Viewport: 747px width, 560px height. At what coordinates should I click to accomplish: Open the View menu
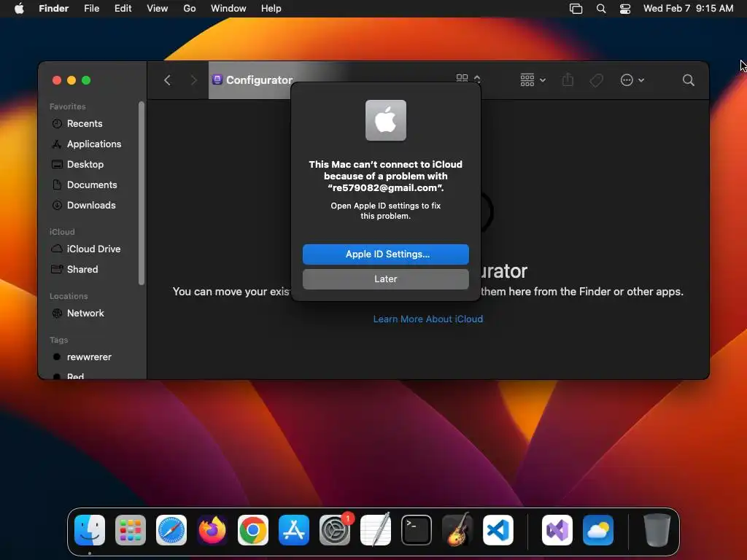158,9
